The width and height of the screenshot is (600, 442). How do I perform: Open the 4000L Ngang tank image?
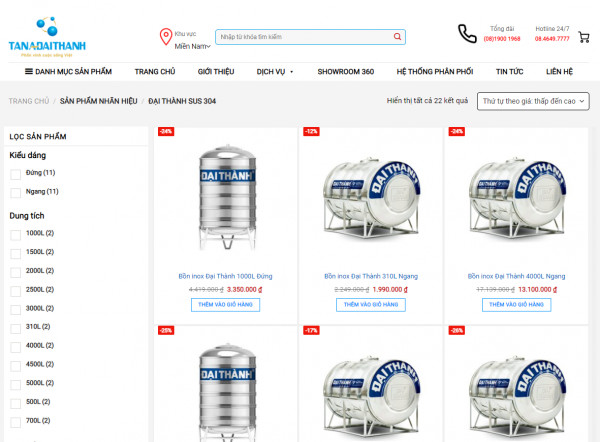pos(516,198)
